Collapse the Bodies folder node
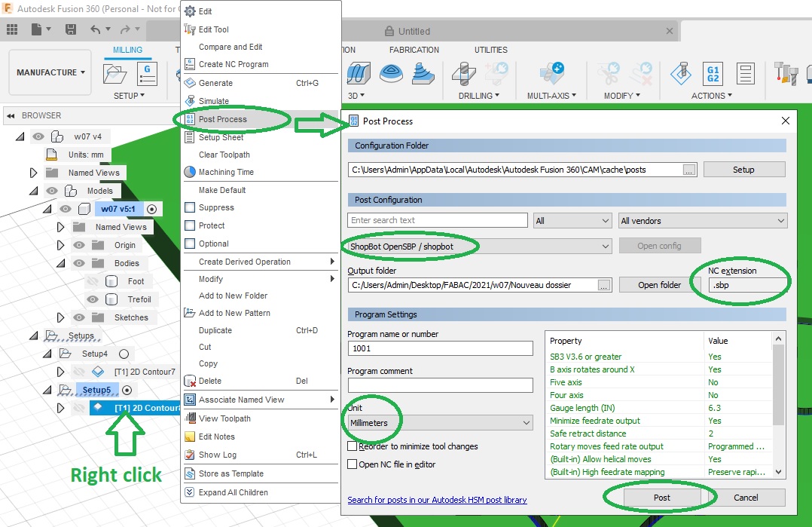This screenshot has height=527, width=812. click(60, 263)
